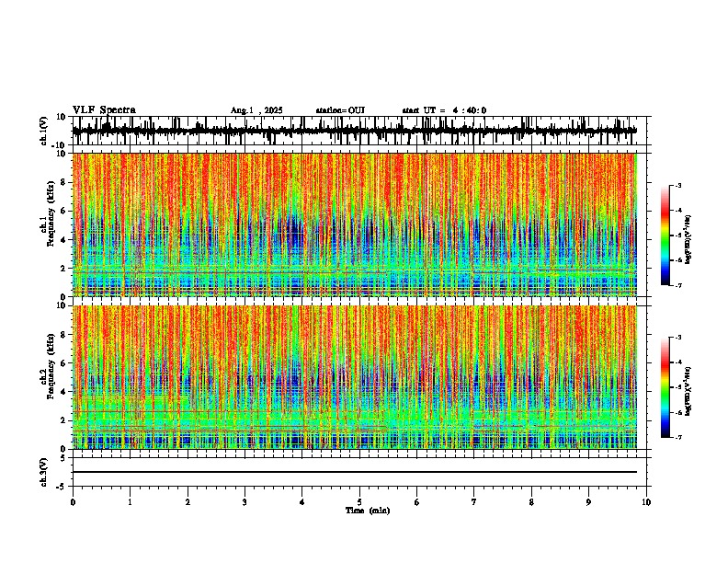Viewport: 728px width, 563px height.
Task: Click the start UT 4:40:0 text
Action: pos(444,110)
